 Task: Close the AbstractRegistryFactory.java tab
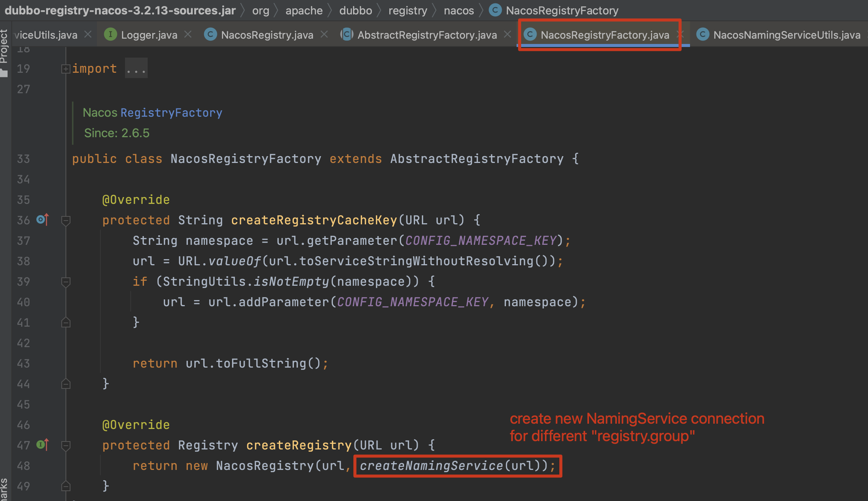pyautogui.click(x=507, y=34)
